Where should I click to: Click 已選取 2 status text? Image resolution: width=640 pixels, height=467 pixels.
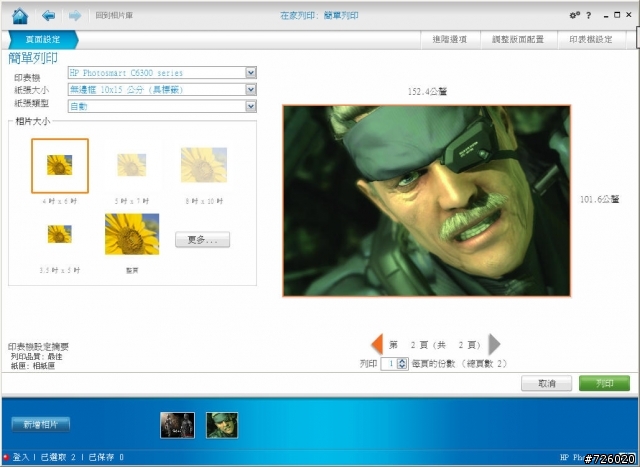click(58, 457)
